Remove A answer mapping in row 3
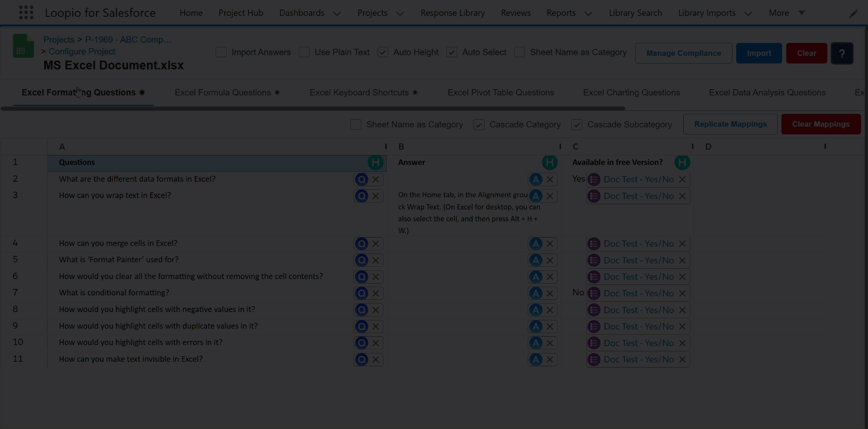The image size is (868, 429). pos(550,196)
